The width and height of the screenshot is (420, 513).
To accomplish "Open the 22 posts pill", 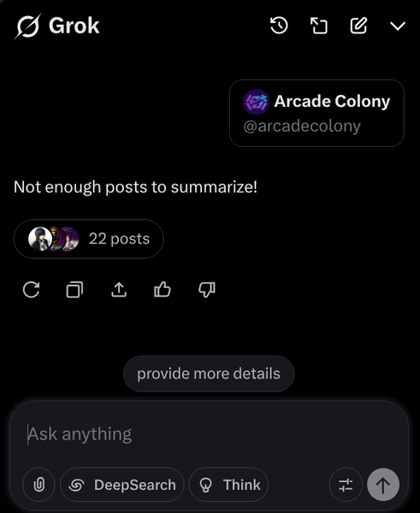I will point(88,239).
